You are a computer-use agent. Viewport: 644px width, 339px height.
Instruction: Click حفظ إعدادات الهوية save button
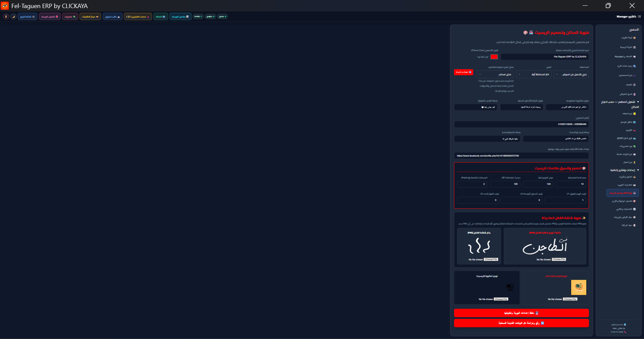point(522,313)
